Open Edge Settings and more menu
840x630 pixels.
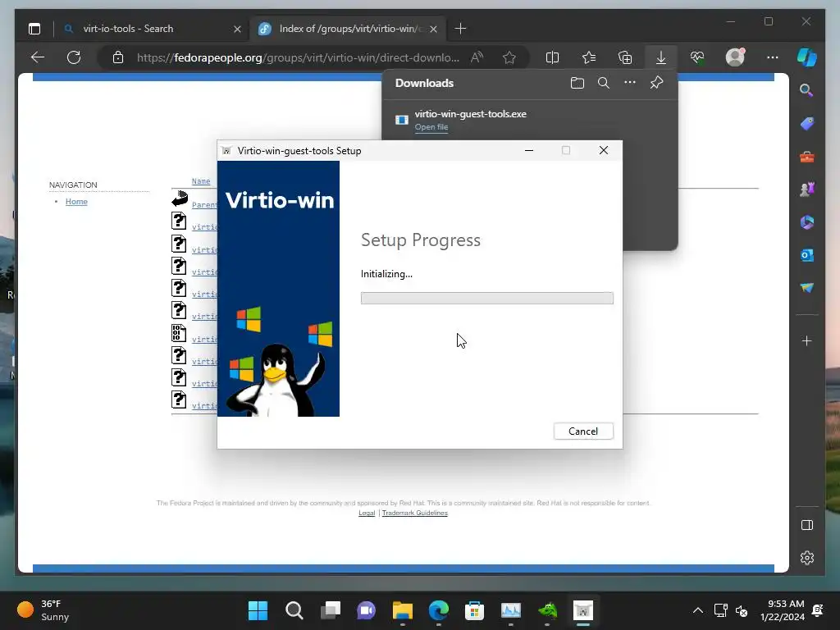click(x=772, y=57)
